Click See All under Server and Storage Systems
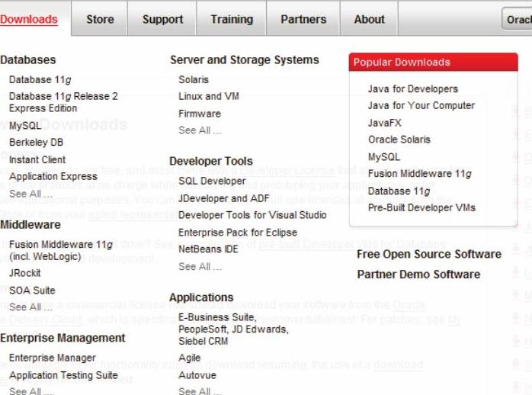Screen dimensions: 532x395 click(200, 130)
